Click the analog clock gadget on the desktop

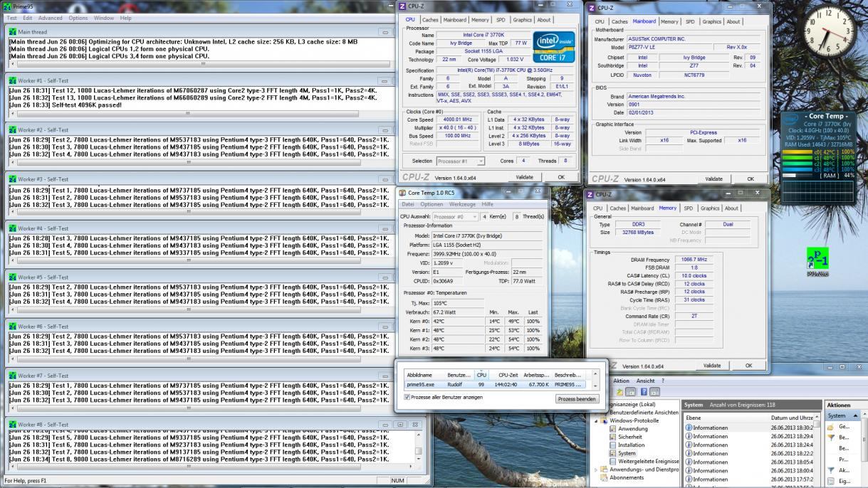click(x=829, y=31)
